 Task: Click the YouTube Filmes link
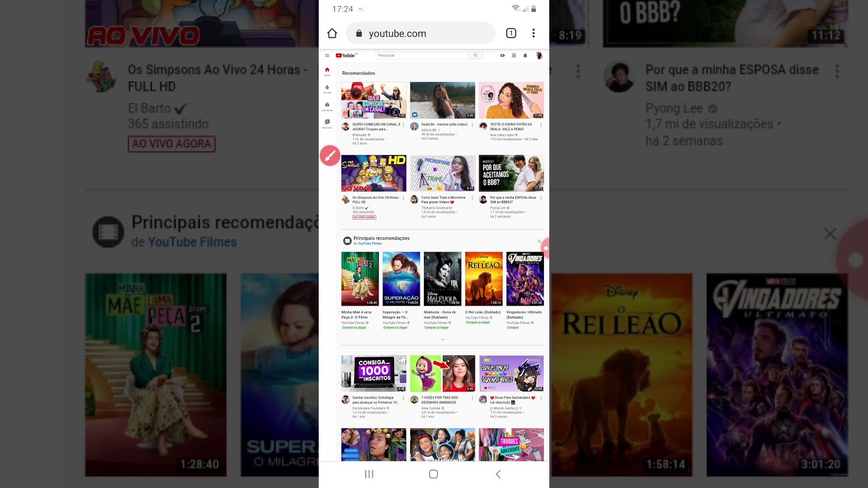click(370, 243)
